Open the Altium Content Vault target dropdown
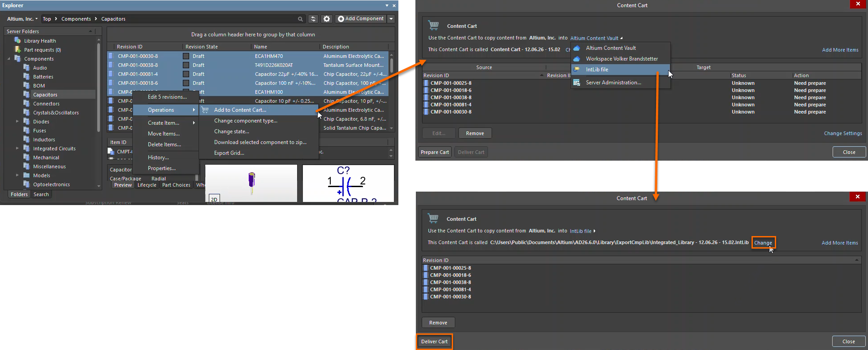 point(596,38)
